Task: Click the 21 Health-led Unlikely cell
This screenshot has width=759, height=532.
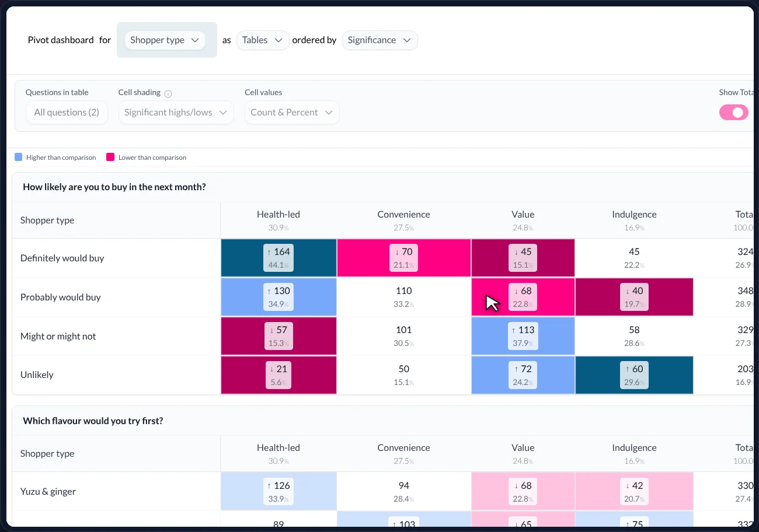Action: pyautogui.click(x=278, y=374)
